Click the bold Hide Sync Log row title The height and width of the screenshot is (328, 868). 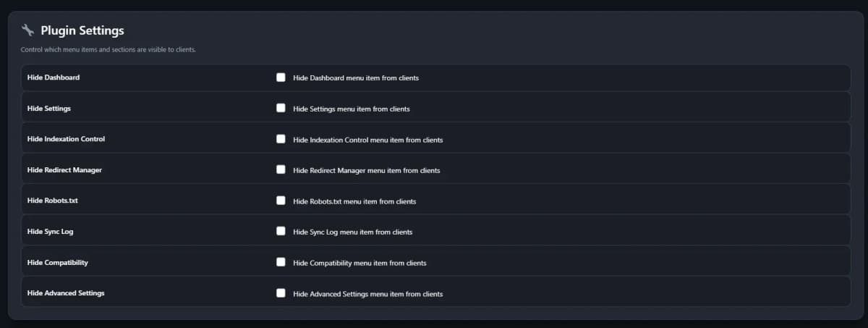[51, 232]
